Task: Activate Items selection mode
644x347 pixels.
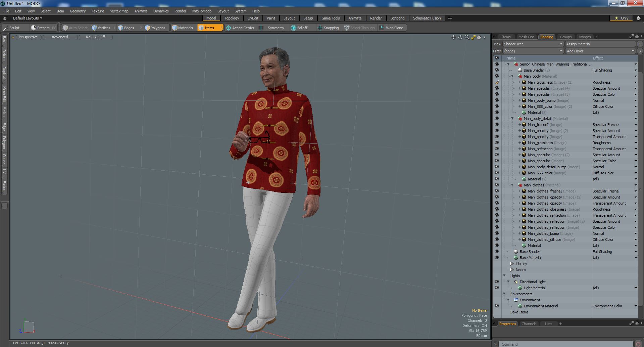Action: [x=210, y=28]
